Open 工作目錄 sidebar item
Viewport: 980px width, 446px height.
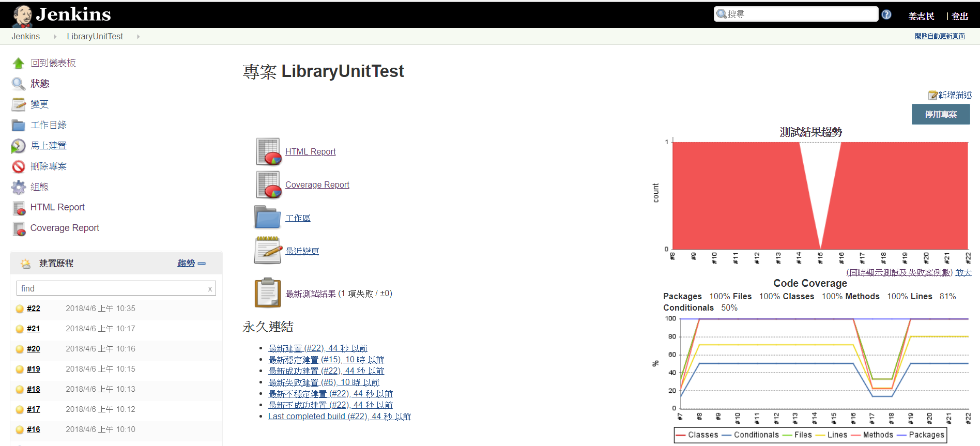tap(49, 125)
